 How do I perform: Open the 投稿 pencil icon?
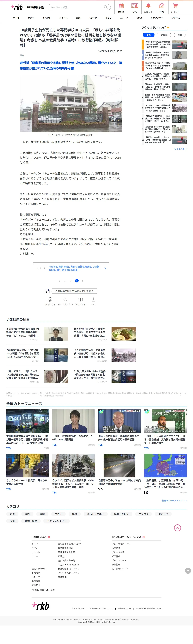pos(162,6)
